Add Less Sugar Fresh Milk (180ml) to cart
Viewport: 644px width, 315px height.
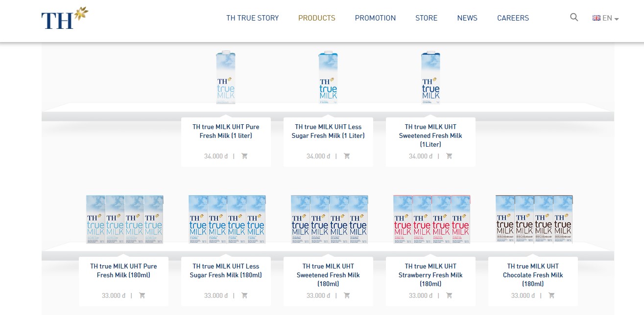coord(244,295)
